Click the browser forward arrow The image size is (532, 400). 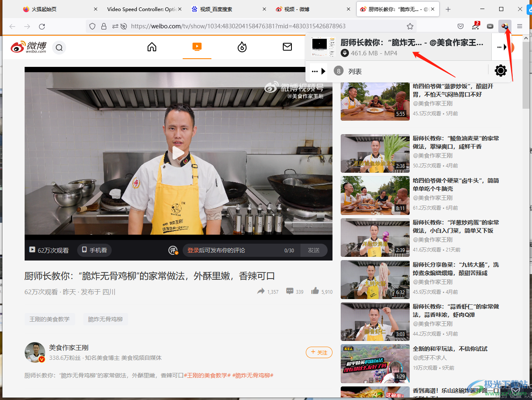(27, 26)
